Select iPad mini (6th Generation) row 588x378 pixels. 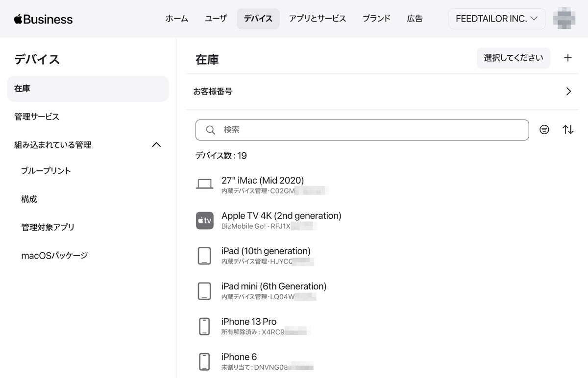tap(382, 291)
